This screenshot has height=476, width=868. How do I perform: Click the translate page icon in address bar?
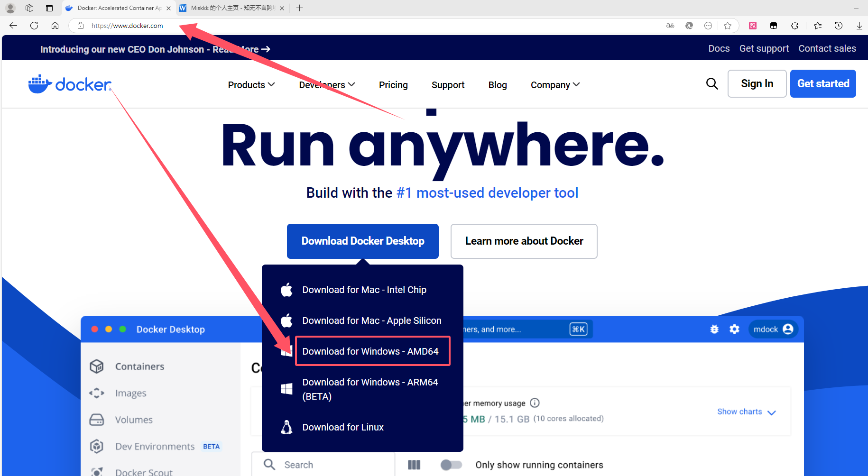point(670,26)
